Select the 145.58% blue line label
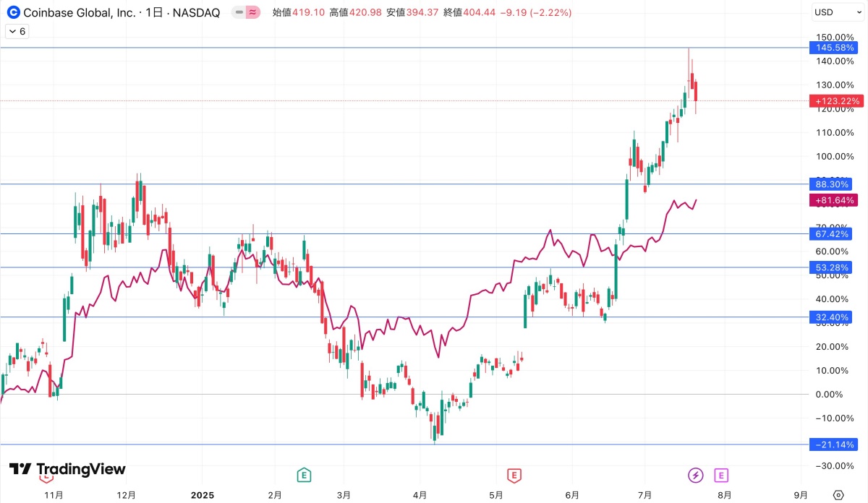The image size is (868, 503). click(835, 48)
